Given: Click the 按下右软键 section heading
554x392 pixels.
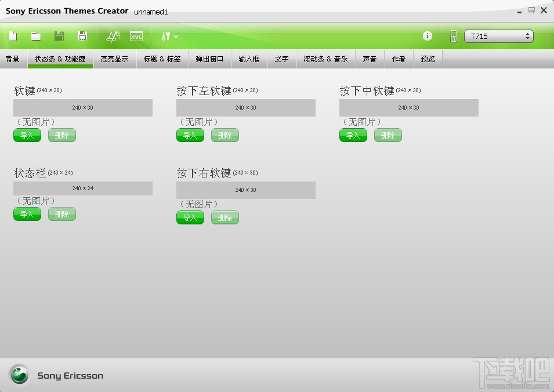Looking at the screenshot, I should click(x=204, y=173).
